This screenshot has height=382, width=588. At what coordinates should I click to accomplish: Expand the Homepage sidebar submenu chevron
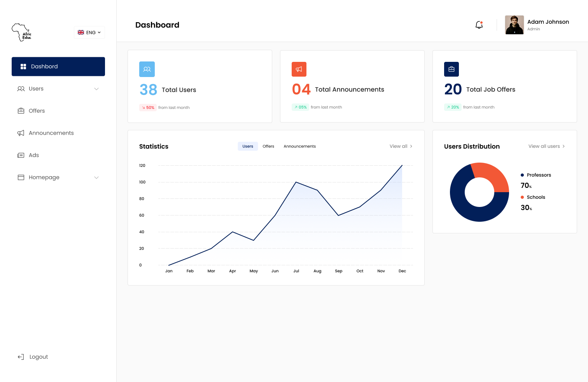[x=96, y=177]
